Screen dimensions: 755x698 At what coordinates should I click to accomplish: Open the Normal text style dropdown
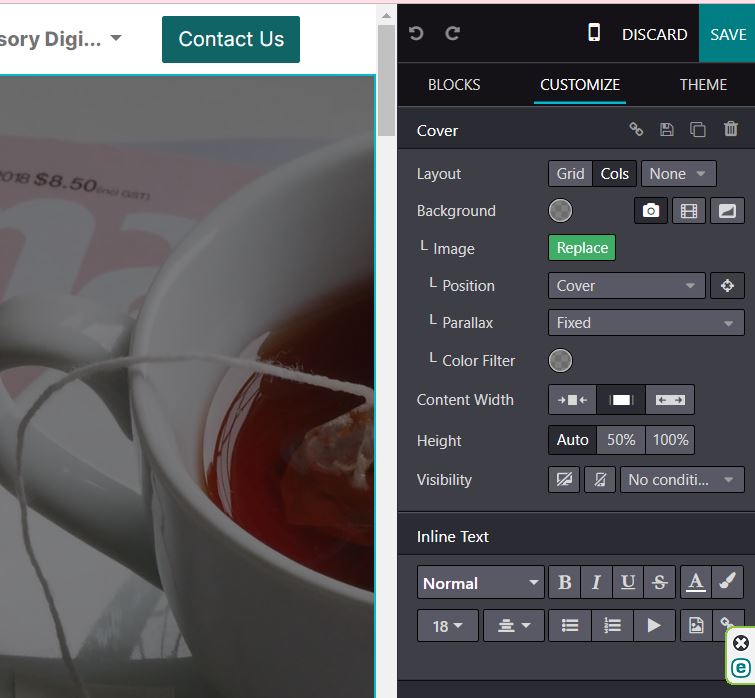tap(480, 583)
